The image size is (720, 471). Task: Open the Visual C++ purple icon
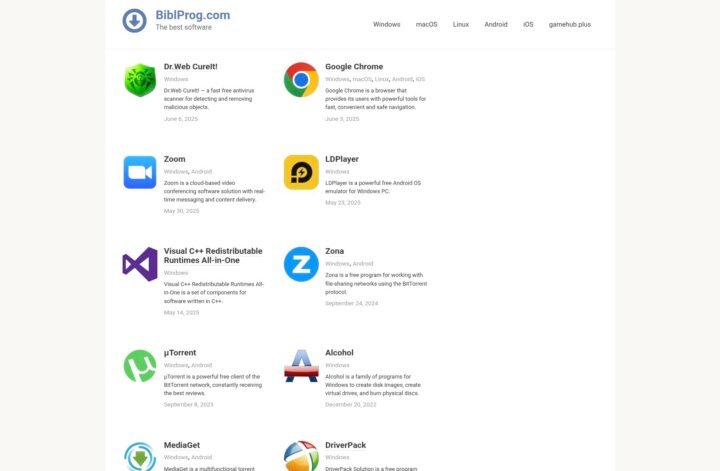(x=140, y=264)
